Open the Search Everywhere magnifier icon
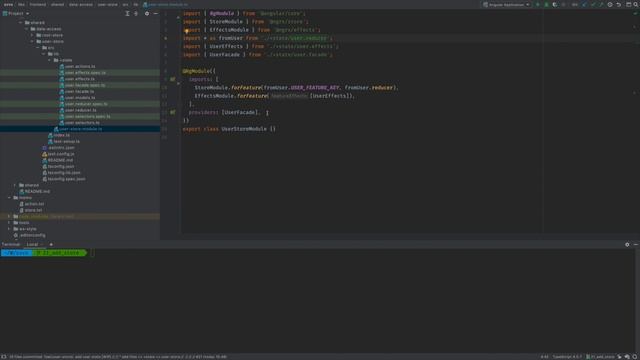The image size is (640, 360). pos(636,4)
